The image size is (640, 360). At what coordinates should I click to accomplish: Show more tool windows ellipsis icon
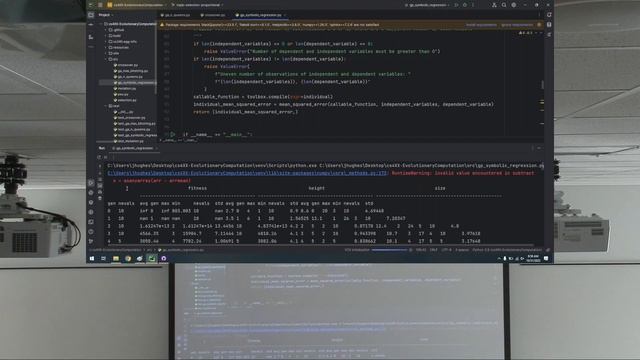click(91, 47)
